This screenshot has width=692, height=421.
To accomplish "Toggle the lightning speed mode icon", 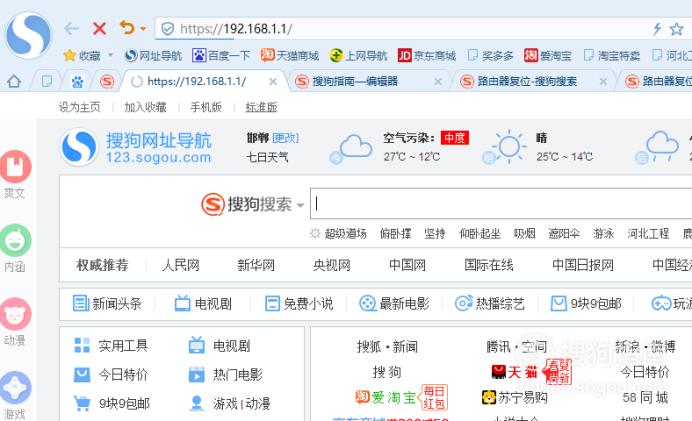I will pos(657,29).
